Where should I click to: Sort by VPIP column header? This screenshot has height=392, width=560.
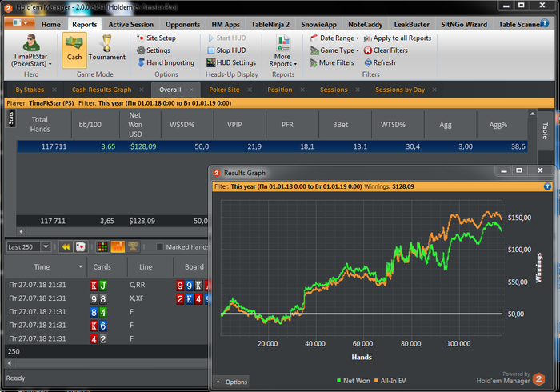(x=234, y=125)
